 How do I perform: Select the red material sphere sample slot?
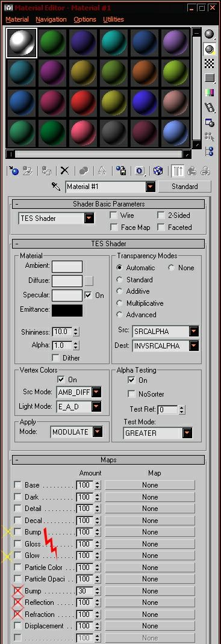83,103
